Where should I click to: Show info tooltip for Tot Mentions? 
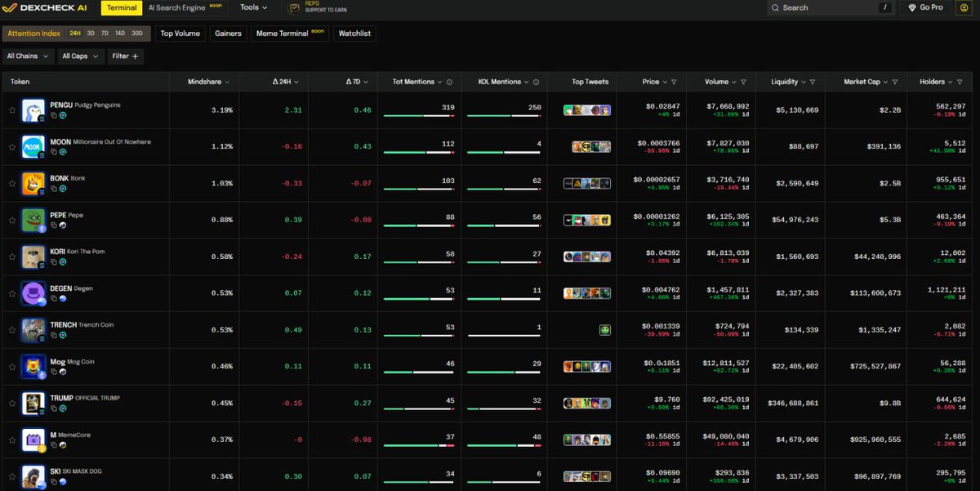click(x=450, y=82)
